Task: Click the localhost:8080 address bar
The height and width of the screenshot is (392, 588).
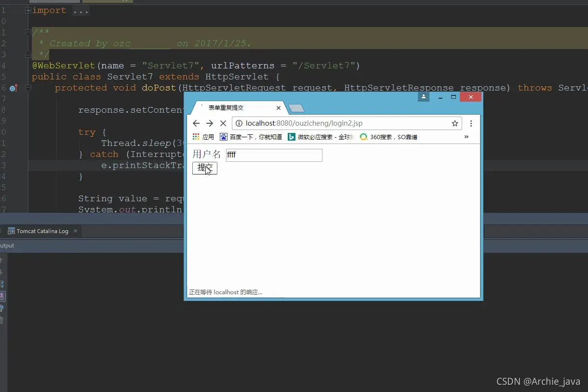Action: [x=347, y=123]
